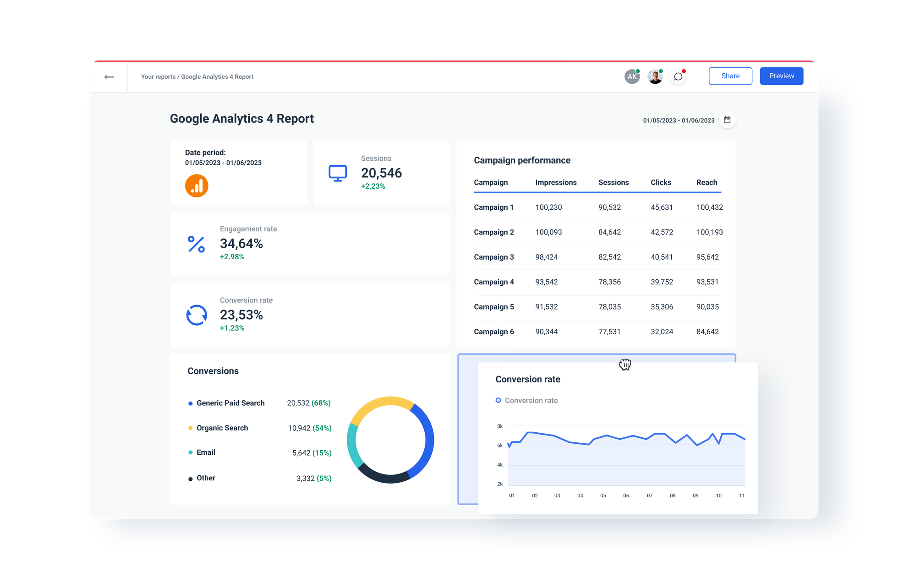Open the calendar date picker icon
Viewport: 909px width, 588px height.
point(728,120)
